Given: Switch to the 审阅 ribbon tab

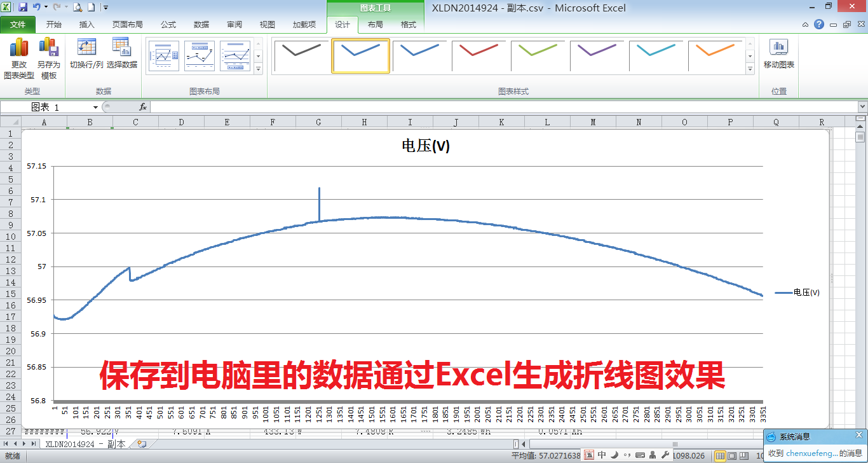Looking at the screenshot, I should tap(234, 25).
